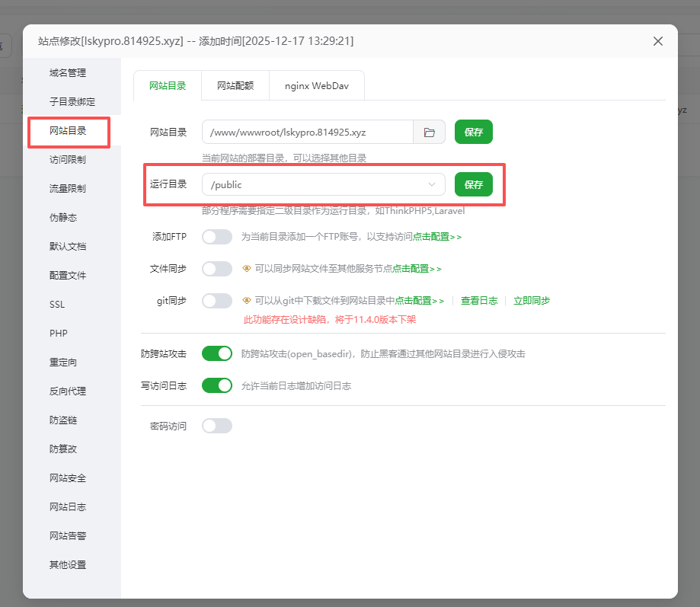Viewport: 700px width, 607px height.
Task: Switch to the 网站配额 tab
Action: tap(235, 85)
